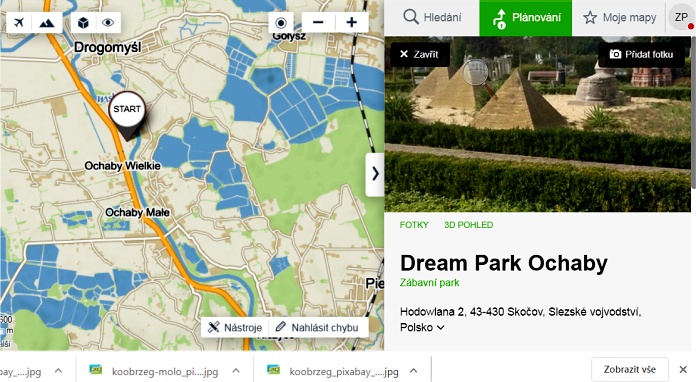Zoom in the map with plus
Image resolution: width=696 pixels, height=382 pixels.
pos(352,23)
